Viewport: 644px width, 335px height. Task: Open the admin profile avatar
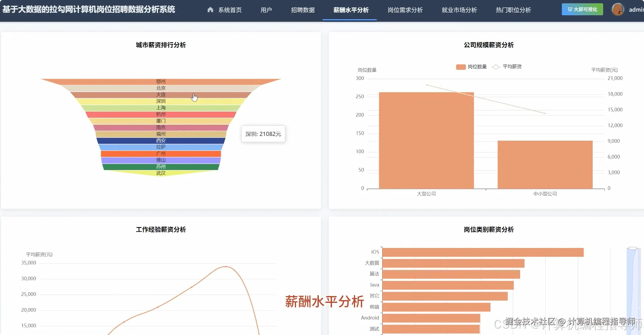[x=618, y=9]
